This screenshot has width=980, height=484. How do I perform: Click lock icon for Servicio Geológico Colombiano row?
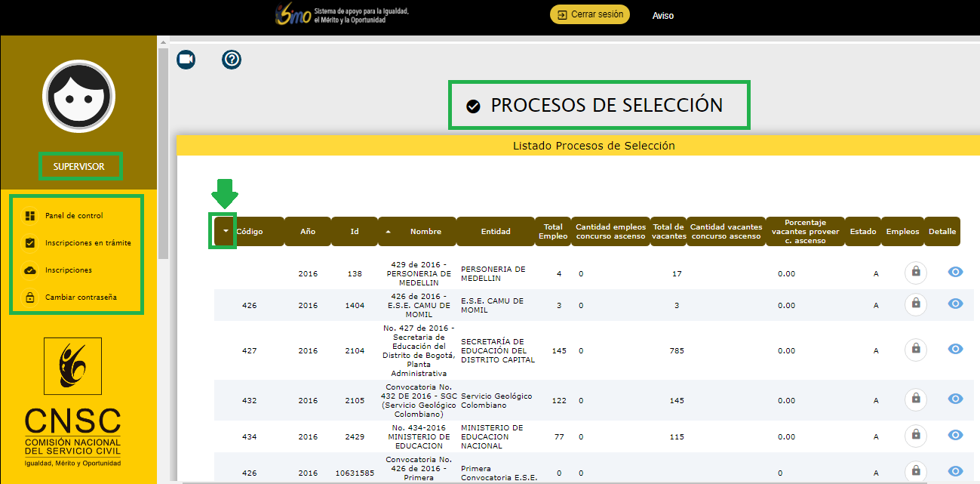tap(915, 399)
